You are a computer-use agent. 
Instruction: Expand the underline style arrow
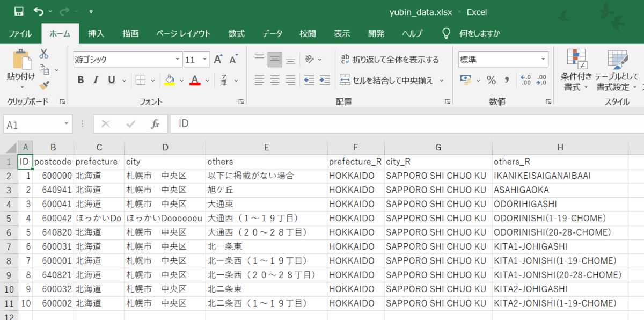[123, 80]
